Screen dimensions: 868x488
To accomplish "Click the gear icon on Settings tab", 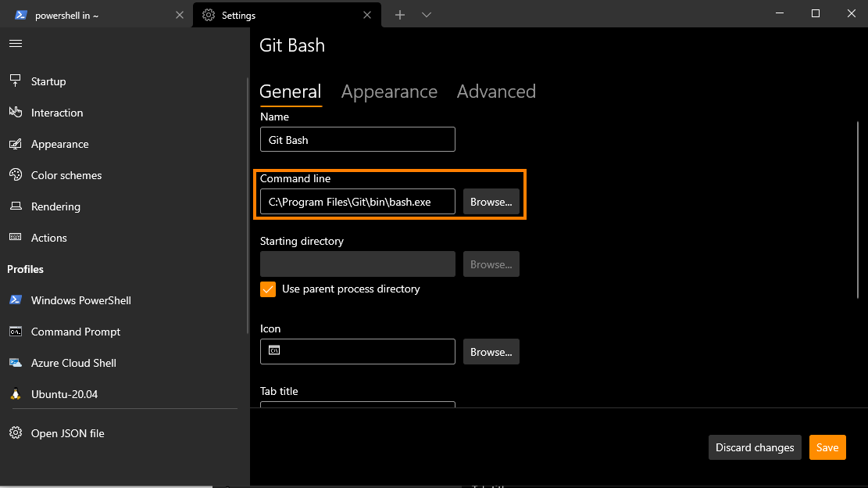I will pyautogui.click(x=208, y=15).
